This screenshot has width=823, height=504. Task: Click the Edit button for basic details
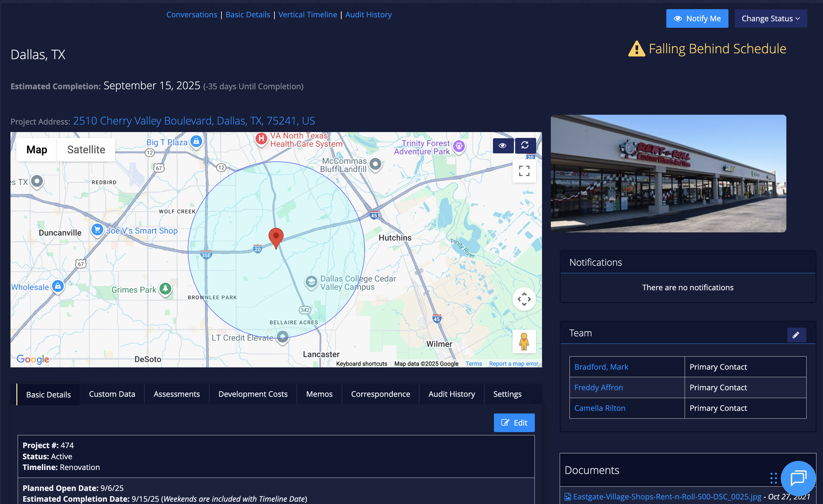514,423
